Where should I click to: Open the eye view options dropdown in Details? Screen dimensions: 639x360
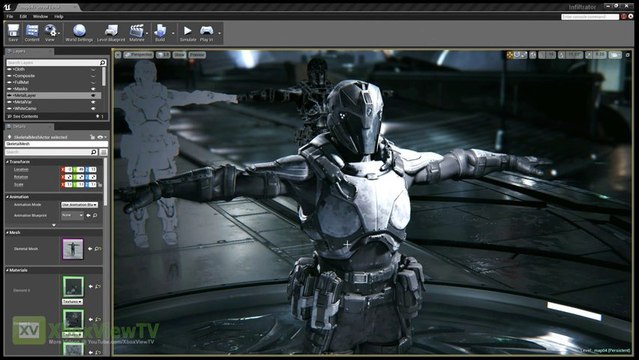click(x=101, y=137)
